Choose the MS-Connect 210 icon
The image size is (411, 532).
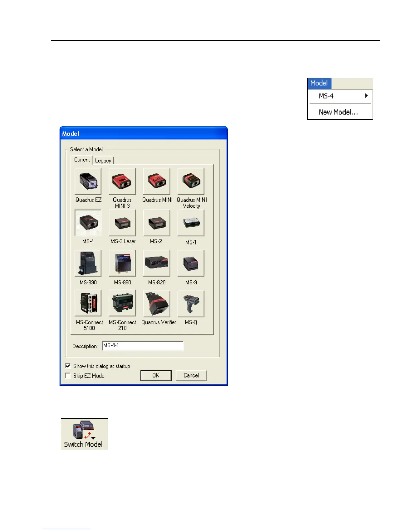pyautogui.click(x=122, y=303)
